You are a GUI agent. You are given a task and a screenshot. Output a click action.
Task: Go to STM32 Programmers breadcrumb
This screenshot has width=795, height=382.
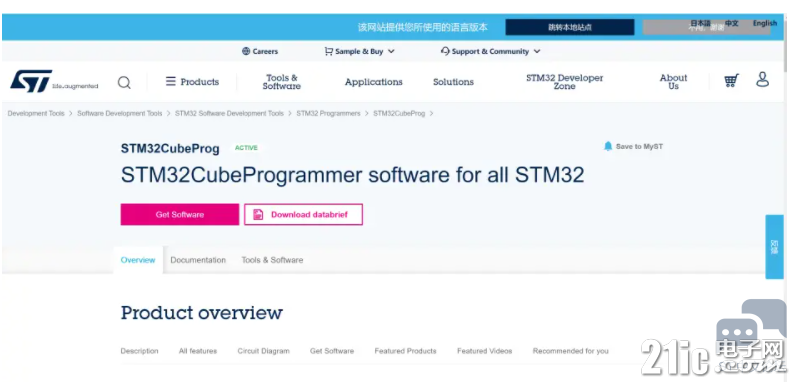[328, 114]
